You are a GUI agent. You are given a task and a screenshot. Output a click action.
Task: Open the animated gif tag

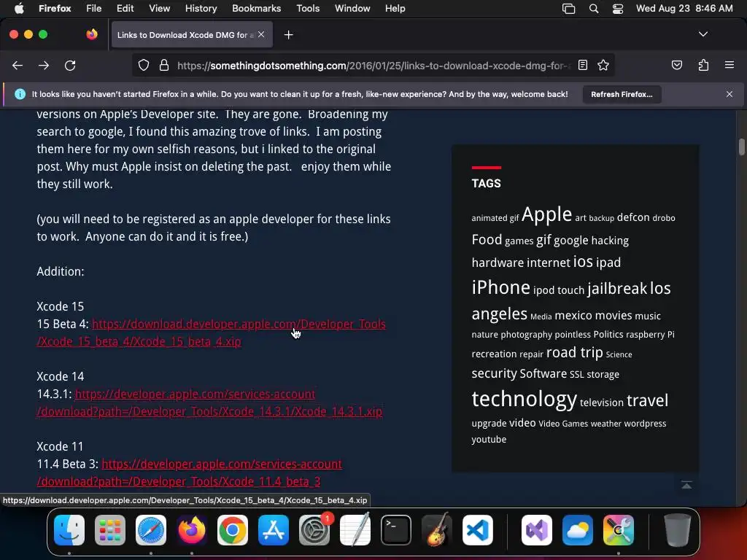pos(495,217)
